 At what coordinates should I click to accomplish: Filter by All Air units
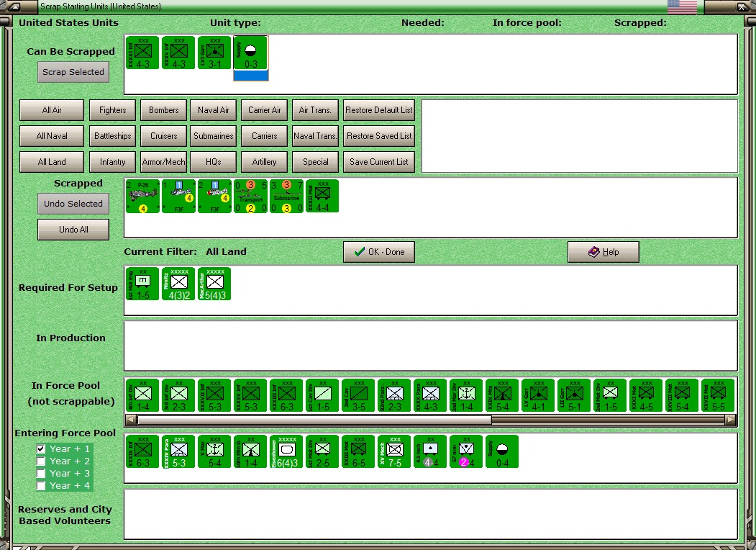click(52, 110)
